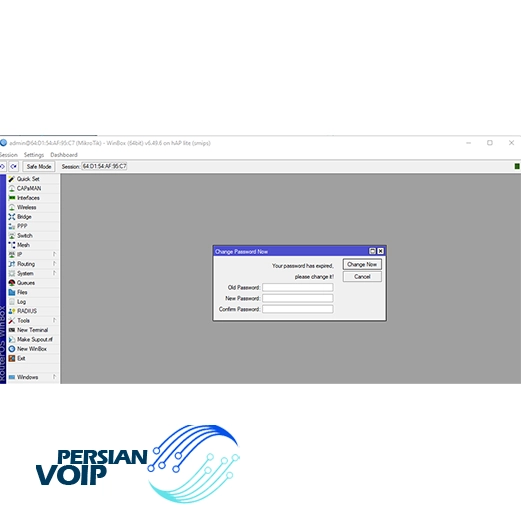The image size is (521, 519).
Task: Launch New Terminal from the sidebar
Action: point(33,330)
